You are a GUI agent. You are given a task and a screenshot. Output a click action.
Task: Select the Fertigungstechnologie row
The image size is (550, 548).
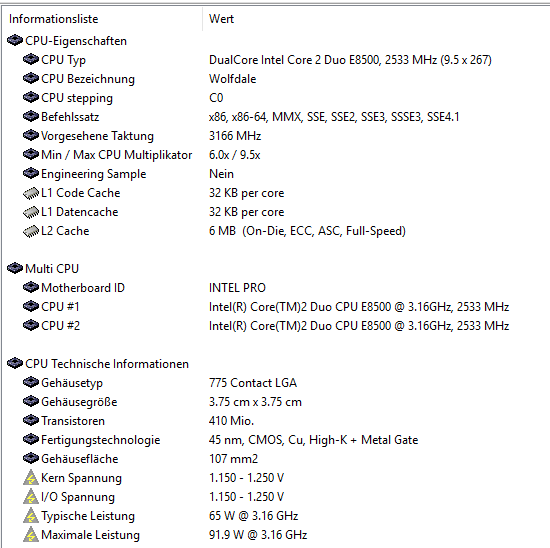[276, 440]
